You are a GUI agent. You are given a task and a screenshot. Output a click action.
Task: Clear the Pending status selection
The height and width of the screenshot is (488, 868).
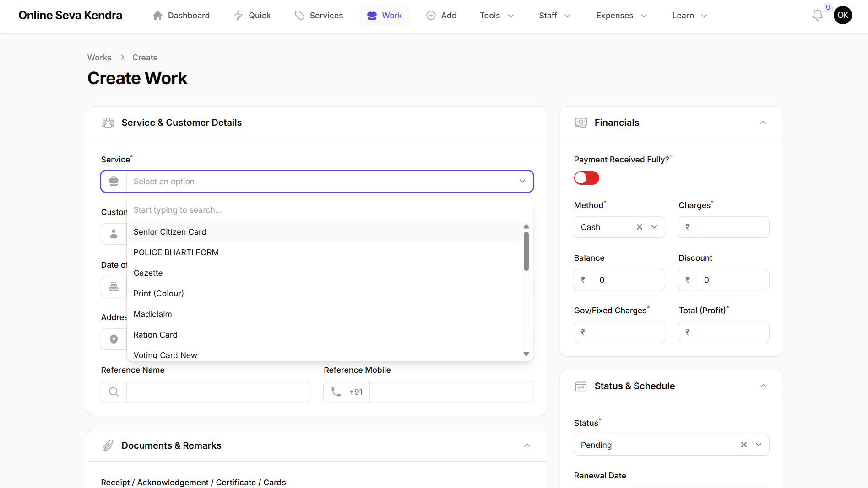point(744,445)
